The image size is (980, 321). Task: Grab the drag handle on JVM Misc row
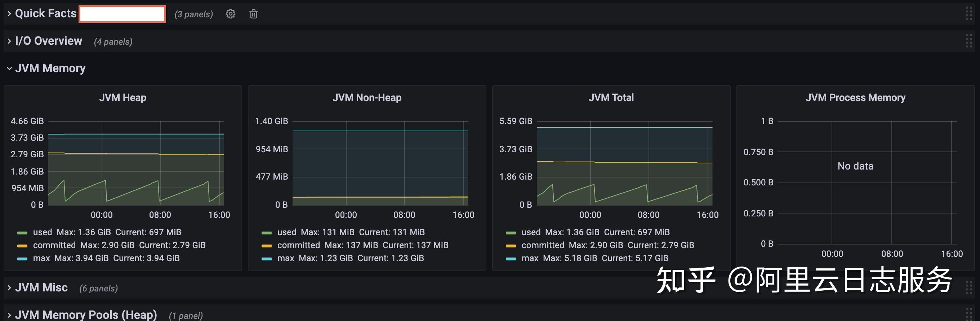point(969,287)
